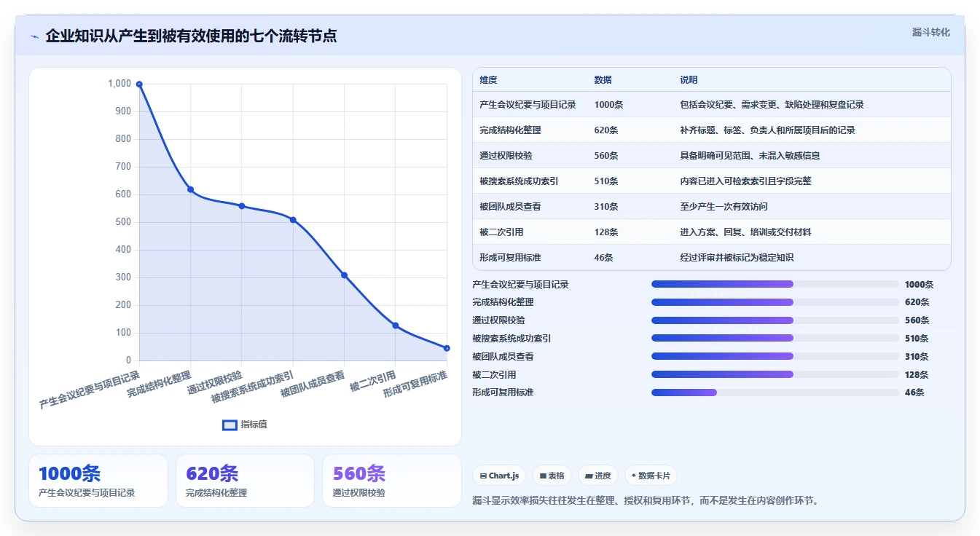Click the 进度 chip
This screenshot has height=536, width=980.
click(x=597, y=476)
